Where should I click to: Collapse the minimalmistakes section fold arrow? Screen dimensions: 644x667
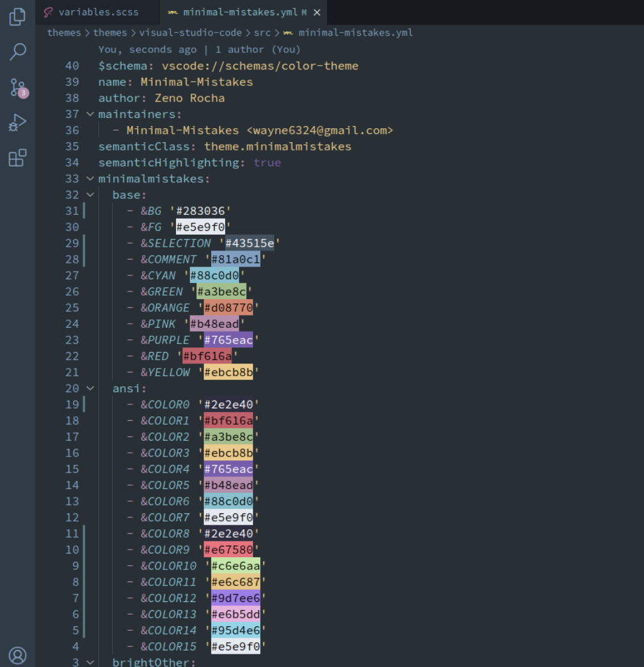(x=90, y=179)
